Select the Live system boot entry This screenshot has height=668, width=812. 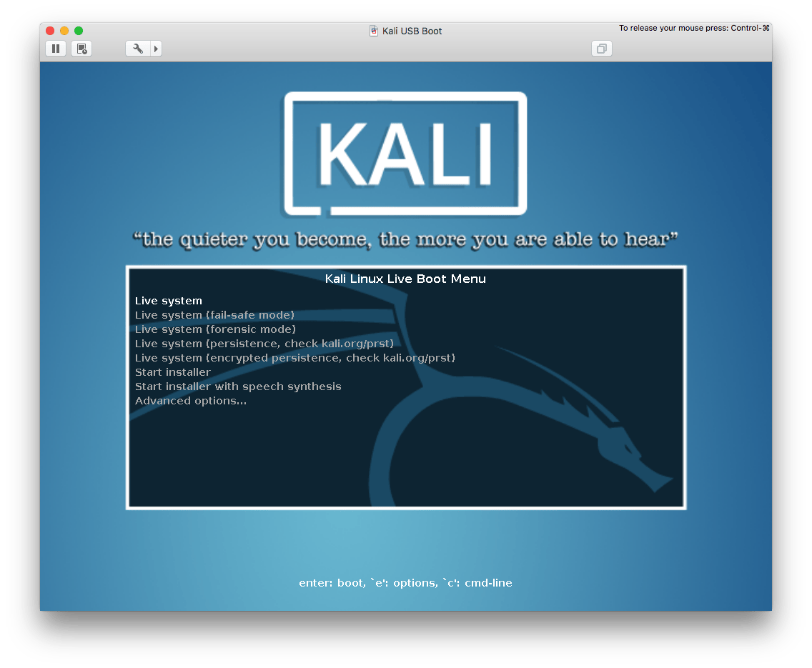[x=169, y=301]
